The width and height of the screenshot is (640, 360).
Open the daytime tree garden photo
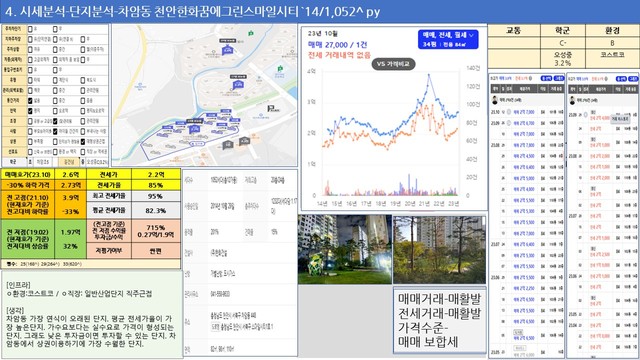coord(439,249)
